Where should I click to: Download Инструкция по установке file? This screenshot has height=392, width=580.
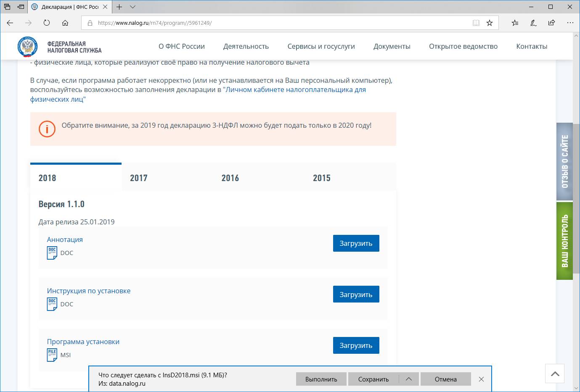(356, 295)
